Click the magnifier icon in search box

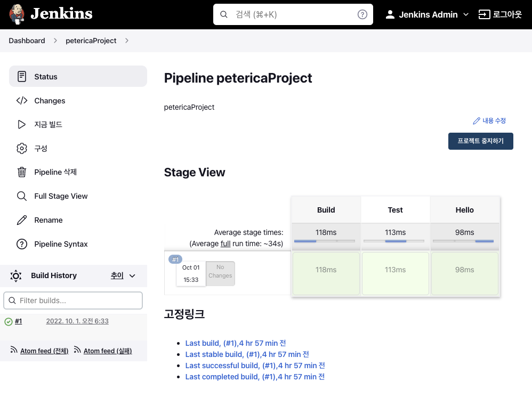click(x=223, y=14)
